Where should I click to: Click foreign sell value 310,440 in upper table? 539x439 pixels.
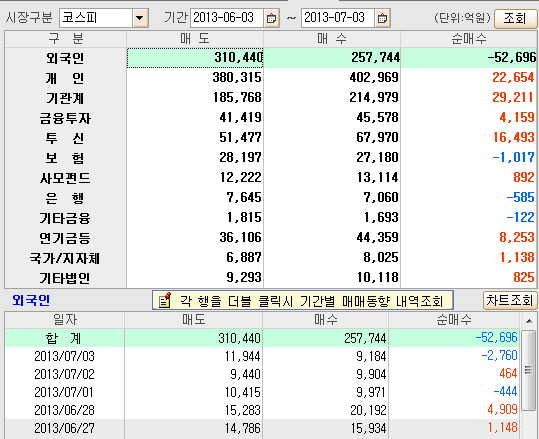pyautogui.click(x=239, y=57)
